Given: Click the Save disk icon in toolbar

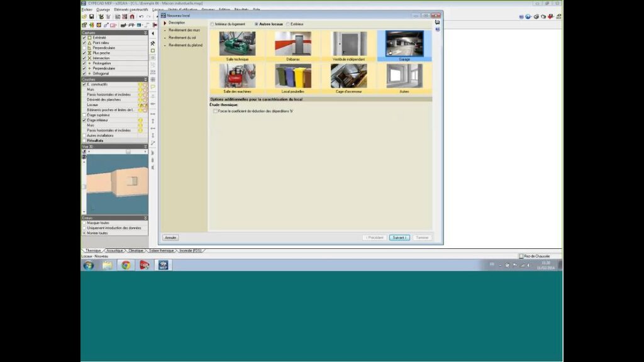Looking at the screenshot, I should click(92, 17).
